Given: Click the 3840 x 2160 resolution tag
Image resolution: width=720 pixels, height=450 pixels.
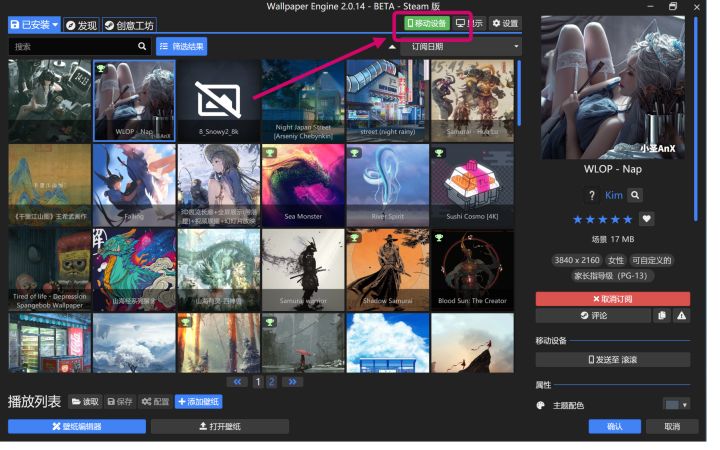Looking at the screenshot, I should point(577,260).
